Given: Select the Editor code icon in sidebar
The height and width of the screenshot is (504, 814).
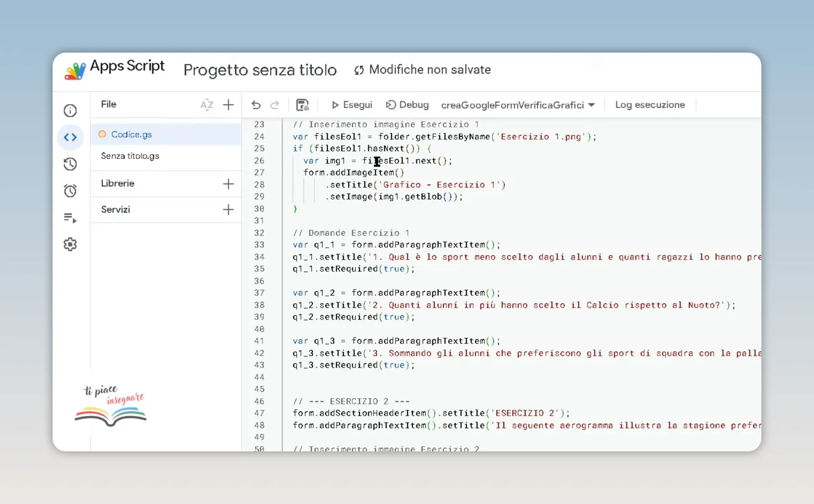Looking at the screenshot, I should click(x=70, y=137).
